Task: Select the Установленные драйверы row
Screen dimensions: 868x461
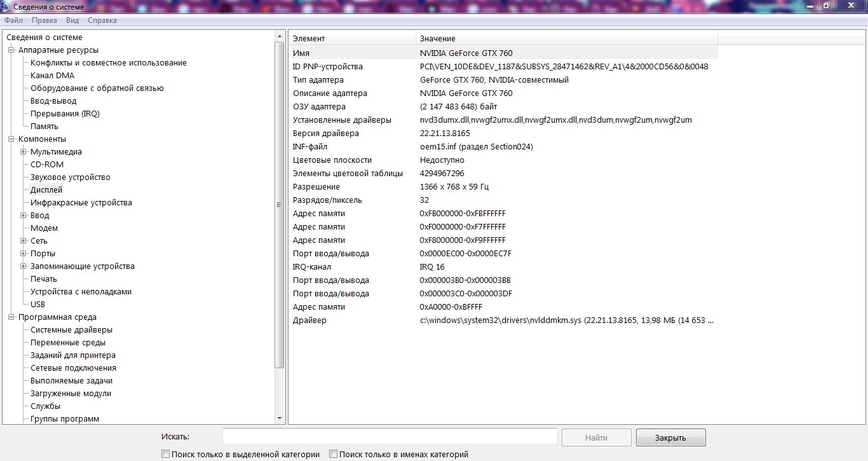Action: 504,120
